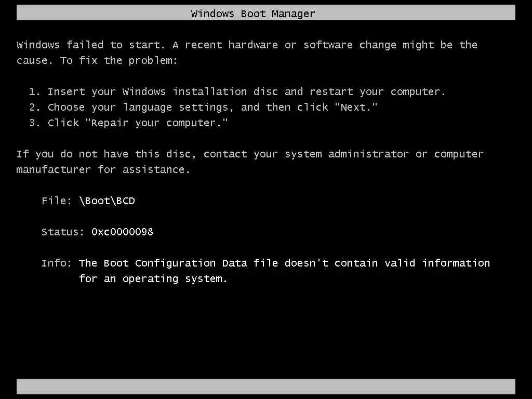Click the quoted "Next." text
This screenshot has width=532, height=399.
click(x=355, y=107)
